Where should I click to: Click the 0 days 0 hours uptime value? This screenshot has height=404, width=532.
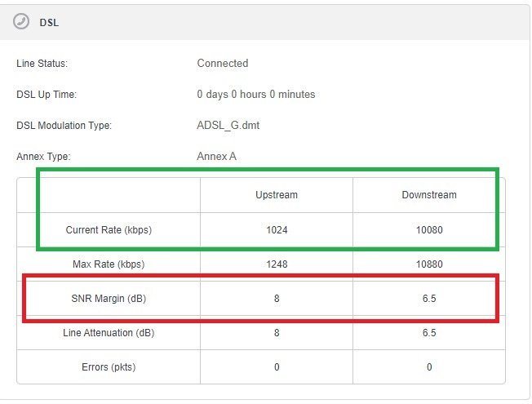(255, 95)
